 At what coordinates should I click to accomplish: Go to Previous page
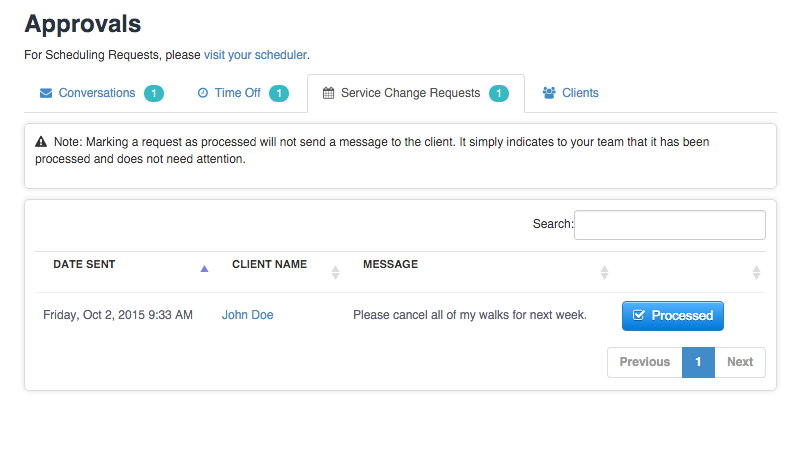tap(645, 362)
